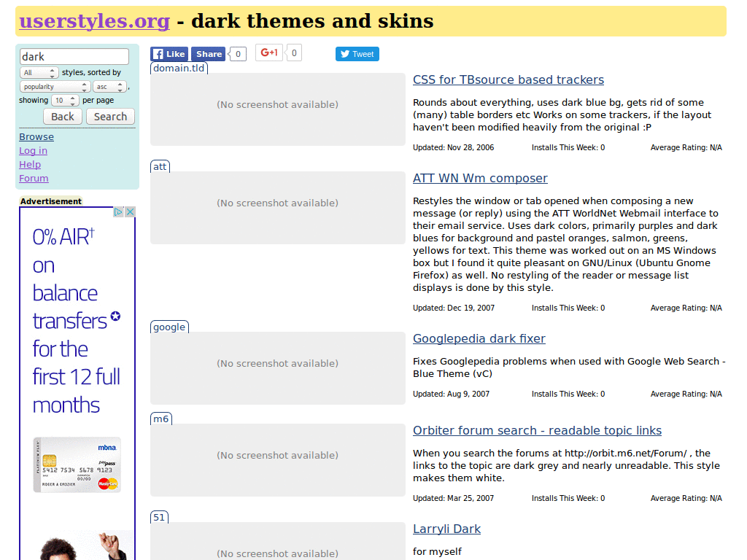This screenshot has height=560, width=747.
Task: Click the Facebook Share button
Action: [208, 54]
